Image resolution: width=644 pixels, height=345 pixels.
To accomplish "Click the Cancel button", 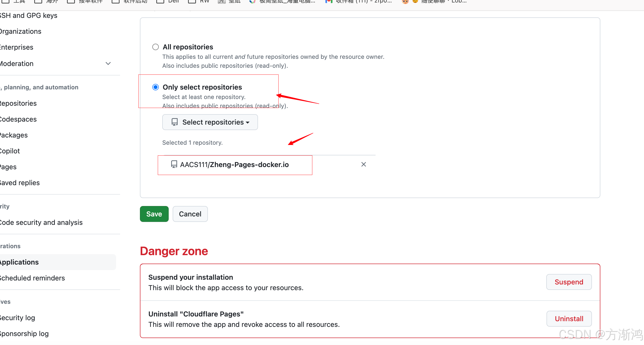I will click(x=190, y=214).
